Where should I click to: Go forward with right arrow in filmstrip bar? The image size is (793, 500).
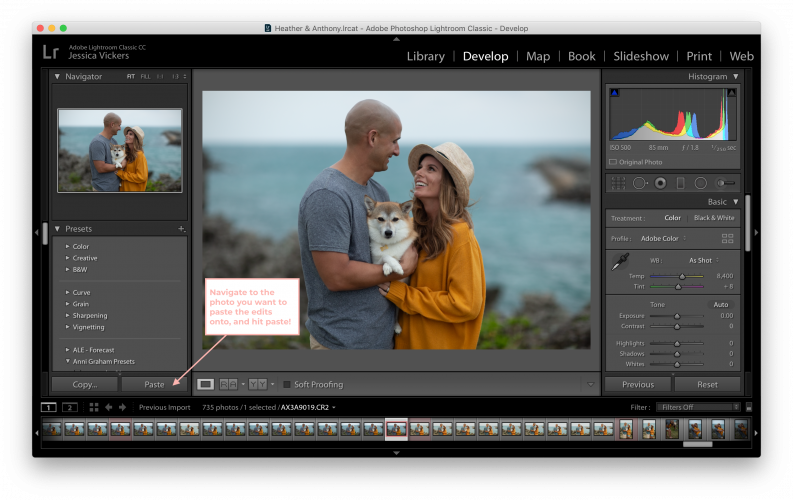(122, 407)
